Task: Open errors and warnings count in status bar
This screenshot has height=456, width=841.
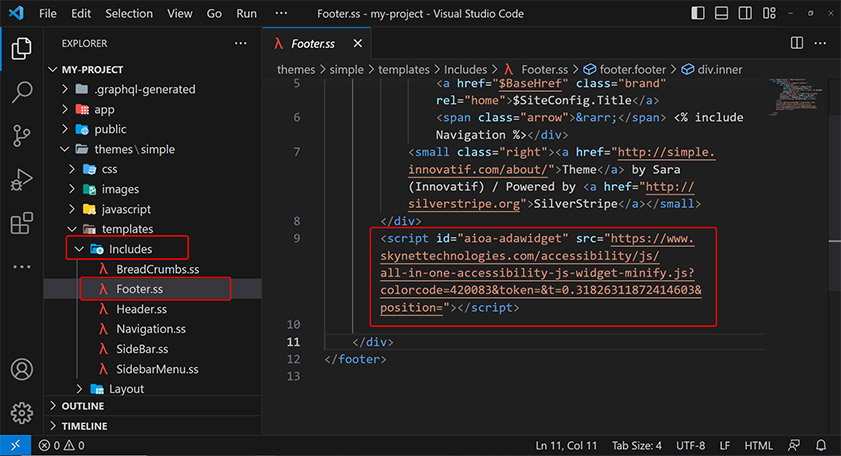Action: (x=62, y=445)
